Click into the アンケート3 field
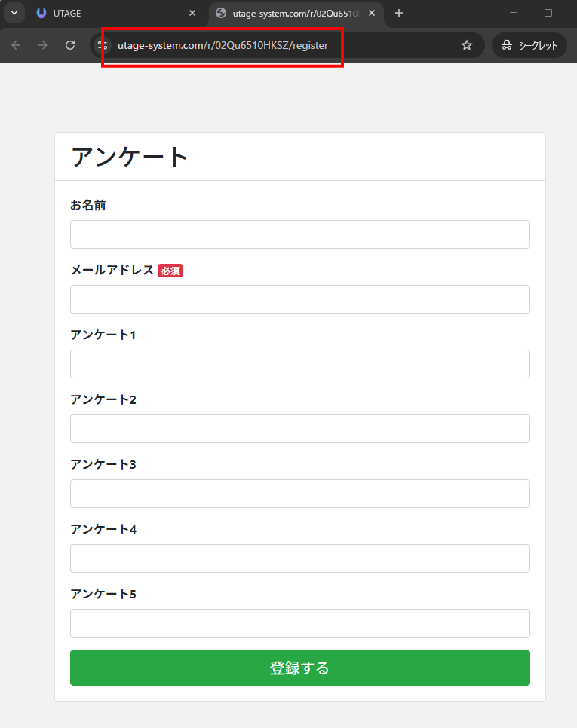The width and height of the screenshot is (577, 728). 299,494
